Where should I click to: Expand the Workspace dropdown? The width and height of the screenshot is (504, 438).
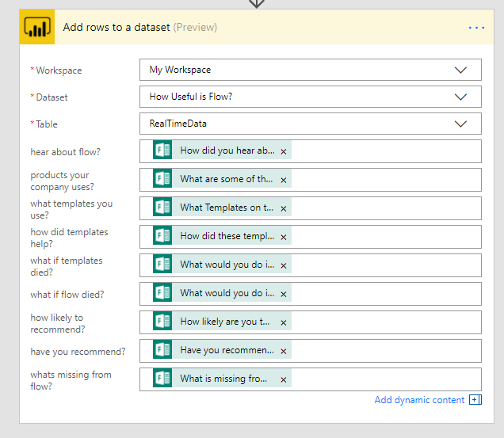click(461, 70)
